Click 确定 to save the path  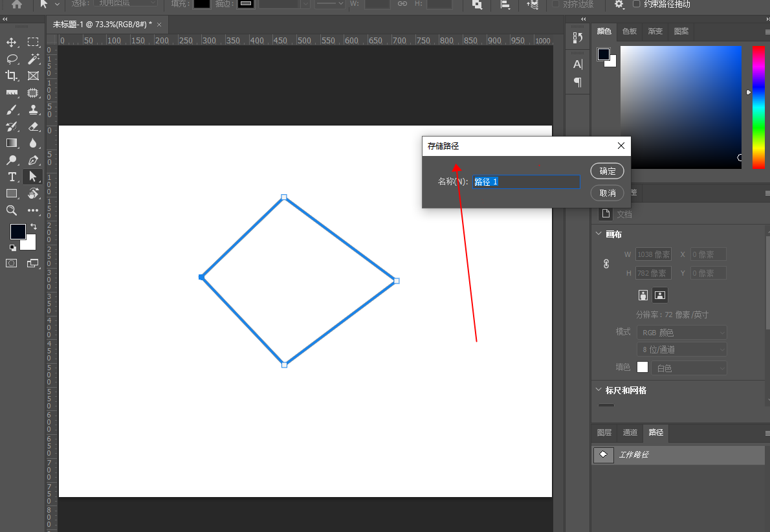607,171
